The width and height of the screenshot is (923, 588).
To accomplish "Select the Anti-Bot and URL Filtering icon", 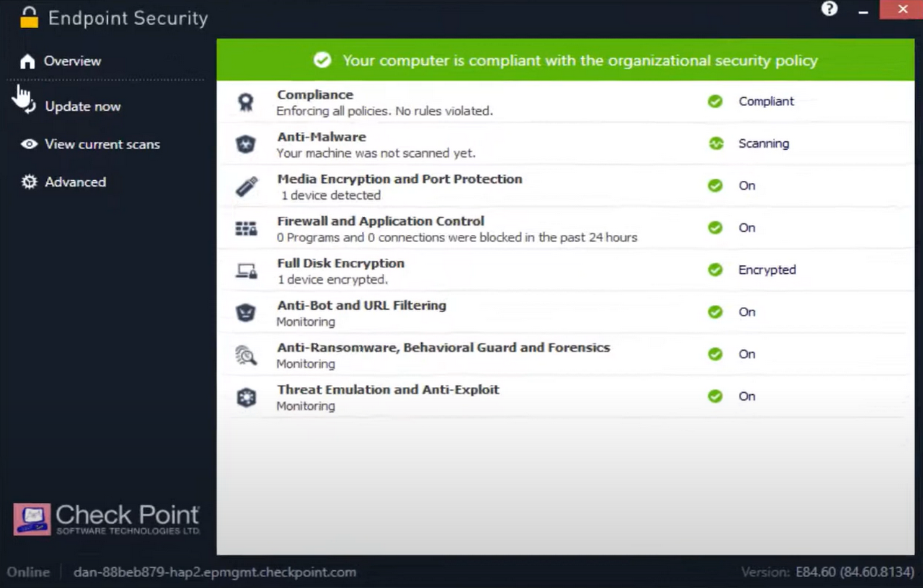I will 246,312.
